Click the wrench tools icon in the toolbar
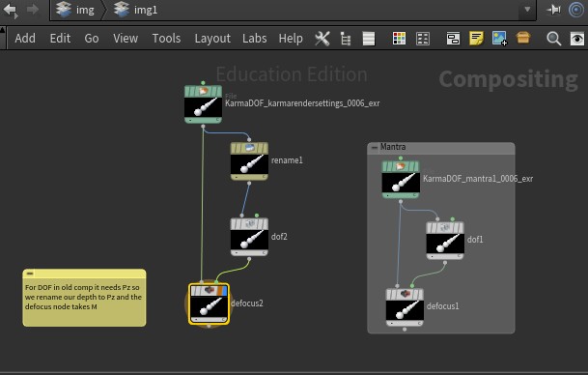The height and width of the screenshot is (375, 588). coord(322,39)
